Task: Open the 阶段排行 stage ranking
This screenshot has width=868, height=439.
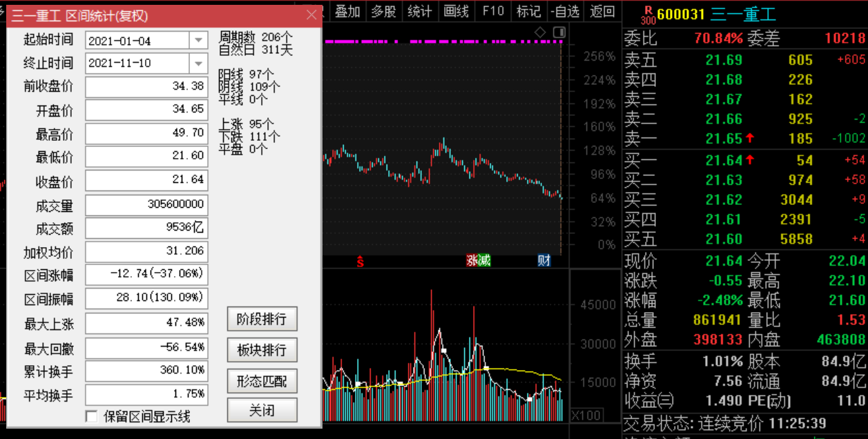Action: tap(262, 320)
